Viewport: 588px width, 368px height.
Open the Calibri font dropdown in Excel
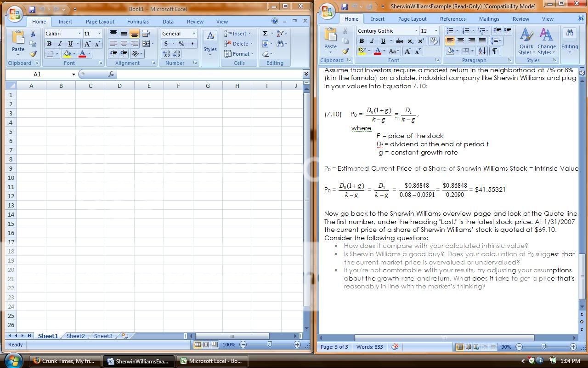point(79,34)
